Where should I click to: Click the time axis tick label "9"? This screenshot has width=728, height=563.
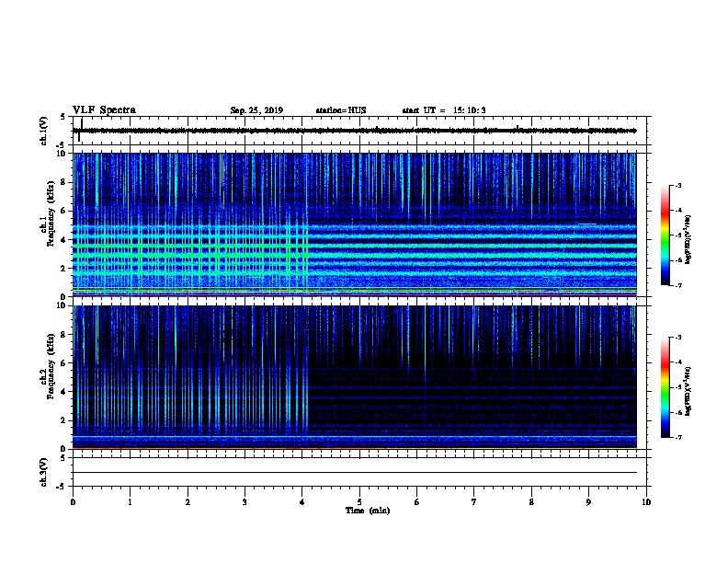pos(588,502)
